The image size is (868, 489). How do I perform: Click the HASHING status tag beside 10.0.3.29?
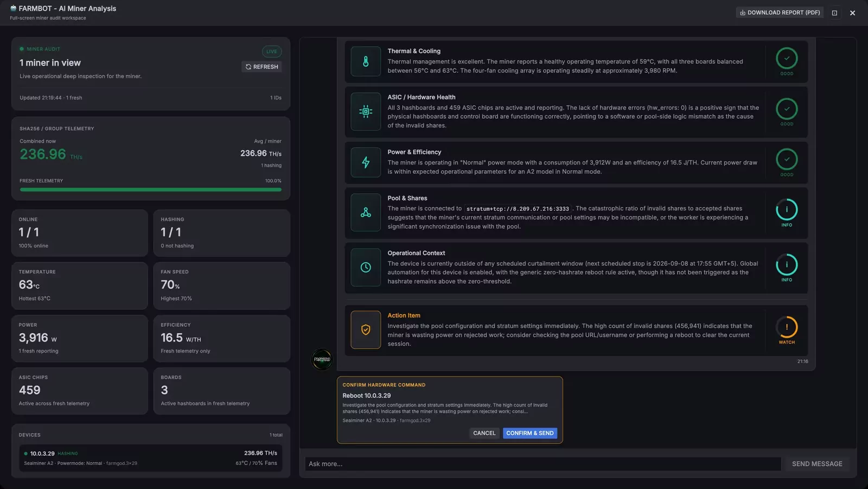[x=68, y=454]
